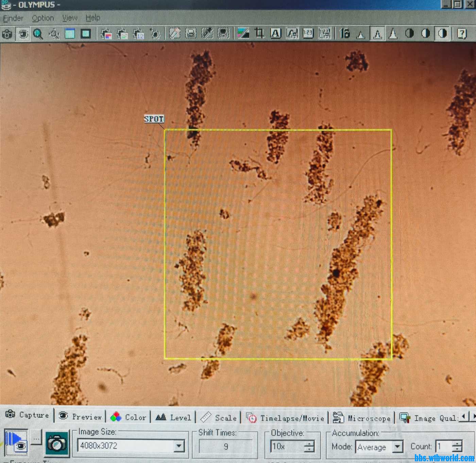
Task: Toggle the eye preview toolbar button
Action: pyautogui.click(x=23, y=34)
